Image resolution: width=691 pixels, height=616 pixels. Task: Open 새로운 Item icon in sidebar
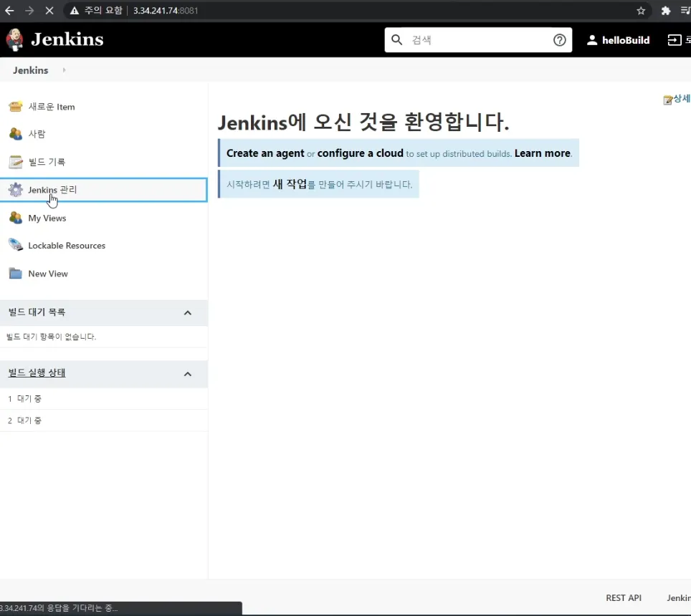(x=16, y=107)
